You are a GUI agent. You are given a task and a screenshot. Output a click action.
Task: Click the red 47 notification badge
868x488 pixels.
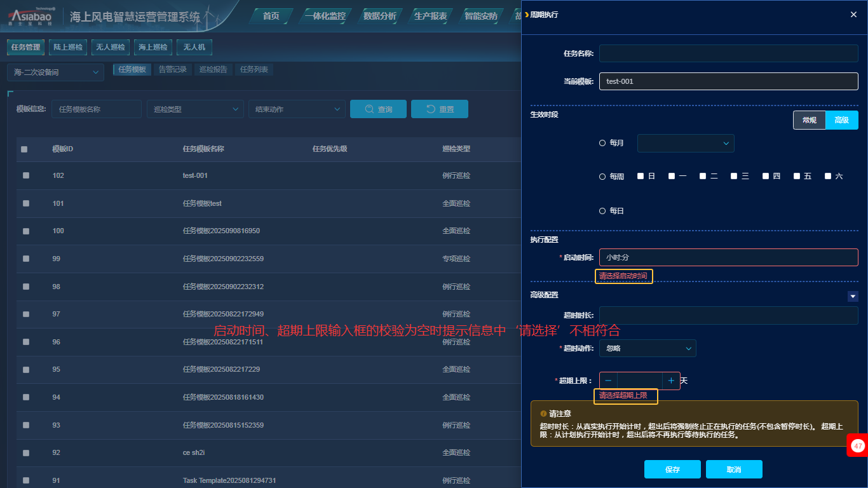point(858,446)
